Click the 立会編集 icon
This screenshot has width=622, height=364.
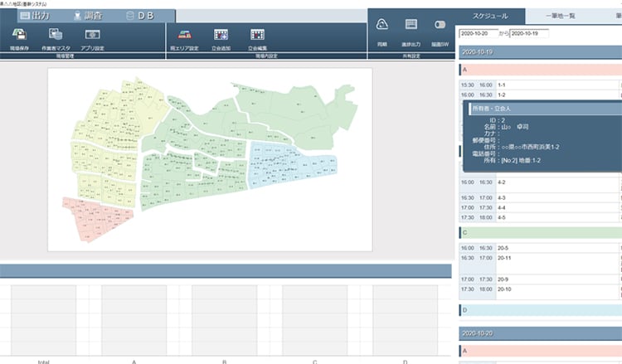tap(258, 35)
